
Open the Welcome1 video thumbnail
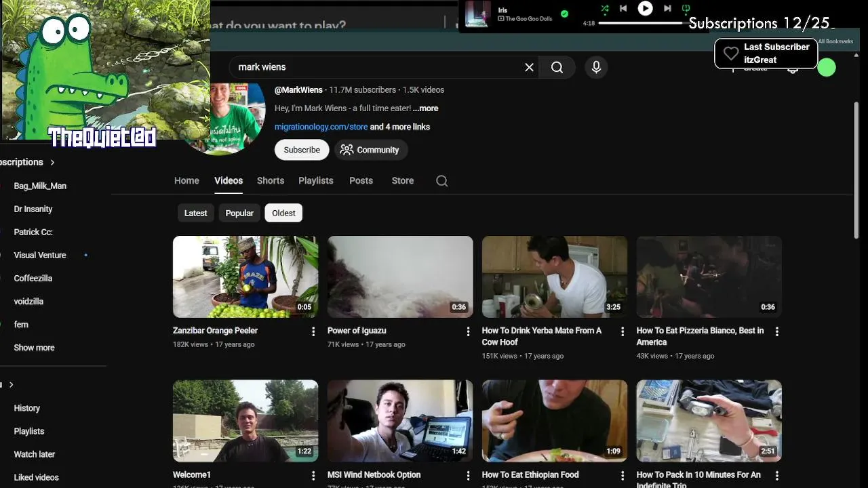tap(245, 421)
